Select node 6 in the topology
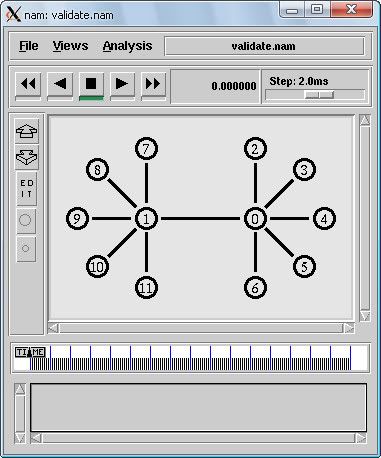This screenshot has width=381, height=458. point(255,287)
